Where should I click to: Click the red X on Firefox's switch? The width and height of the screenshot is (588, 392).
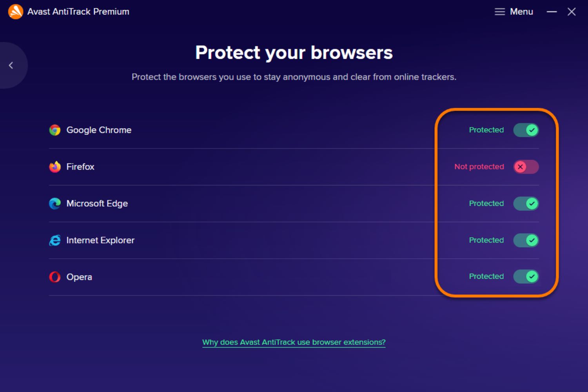pyautogui.click(x=521, y=167)
